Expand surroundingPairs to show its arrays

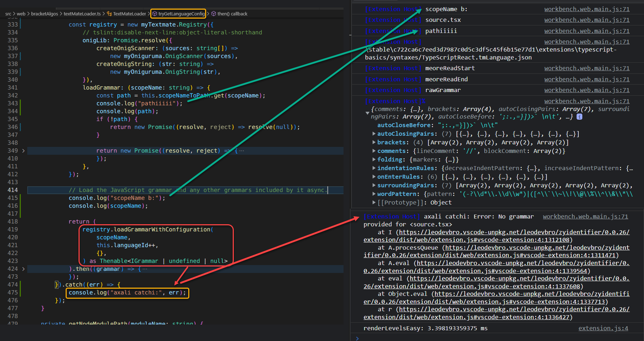pos(374,185)
